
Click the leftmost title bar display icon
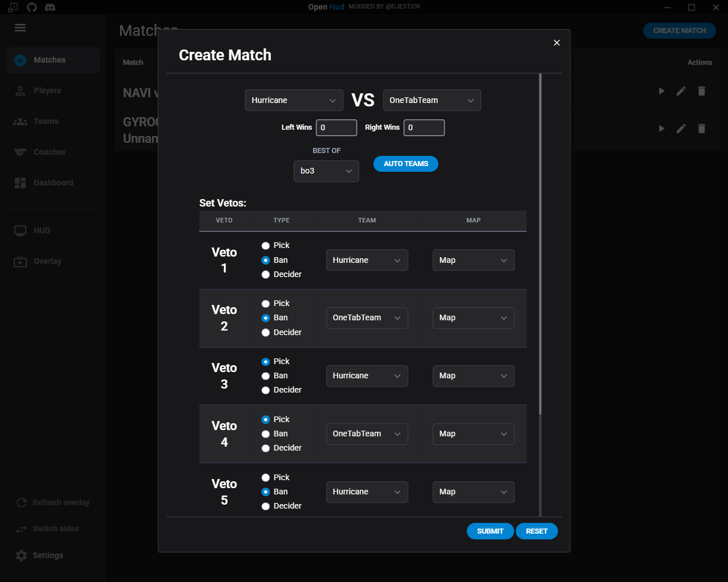(x=13, y=7)
